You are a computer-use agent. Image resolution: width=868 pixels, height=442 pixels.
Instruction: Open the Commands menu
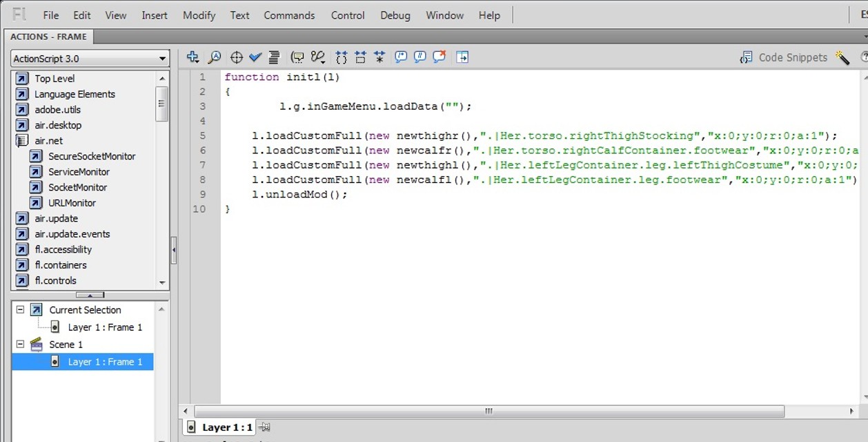289,15
